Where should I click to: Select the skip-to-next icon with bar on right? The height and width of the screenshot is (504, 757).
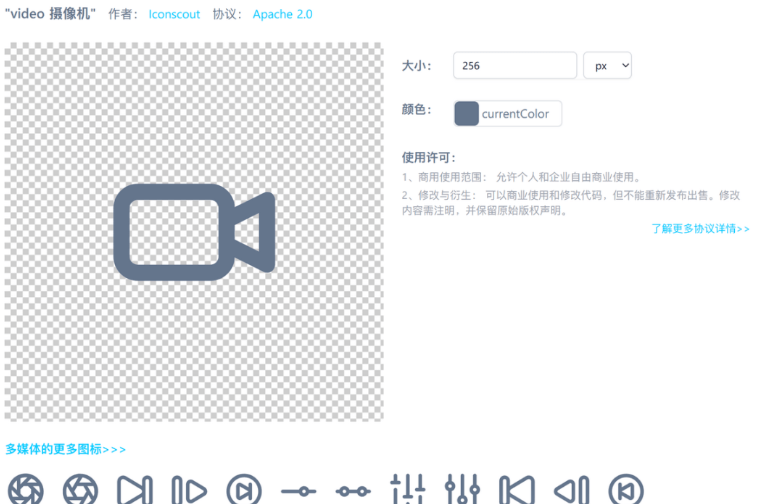pyautogui.click(x=135, y=490)
